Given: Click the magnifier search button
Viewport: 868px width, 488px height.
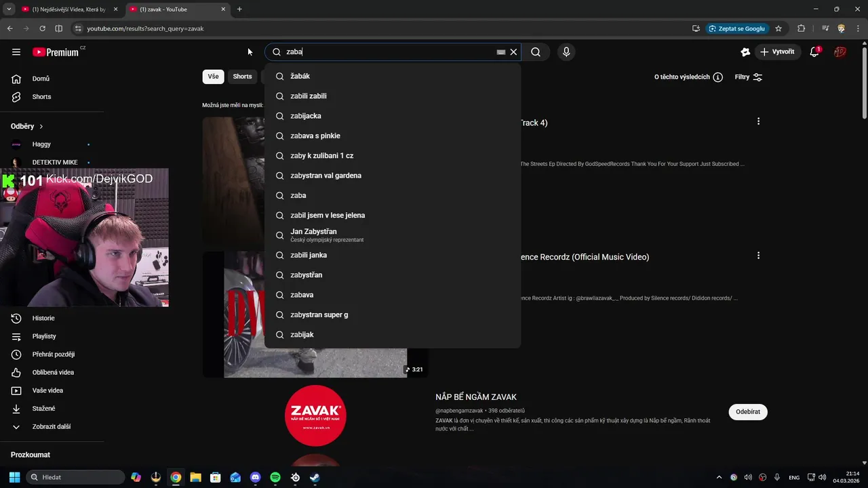Looking at the screenshot, I should coord(536,52).
